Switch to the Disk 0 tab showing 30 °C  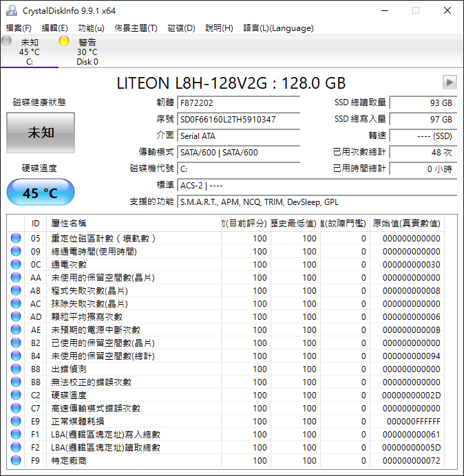[x=87, y=52]
